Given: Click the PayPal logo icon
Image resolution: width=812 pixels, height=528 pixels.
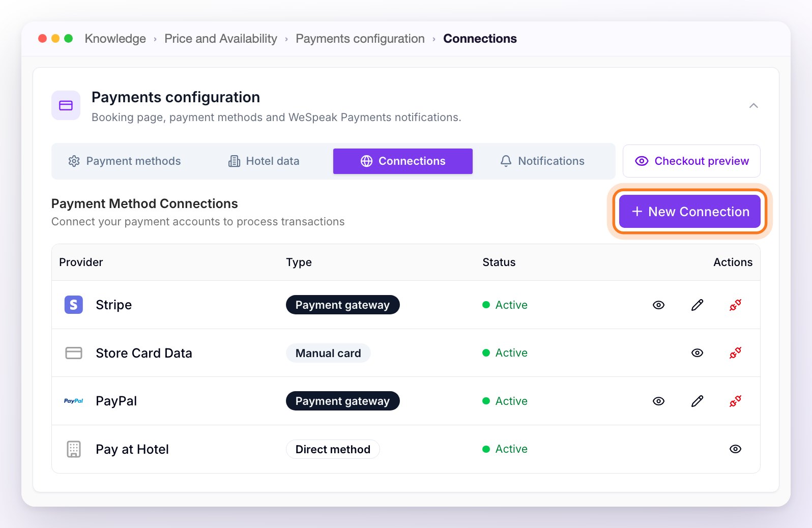Looking at the screenshot, I should coord(73,401).
